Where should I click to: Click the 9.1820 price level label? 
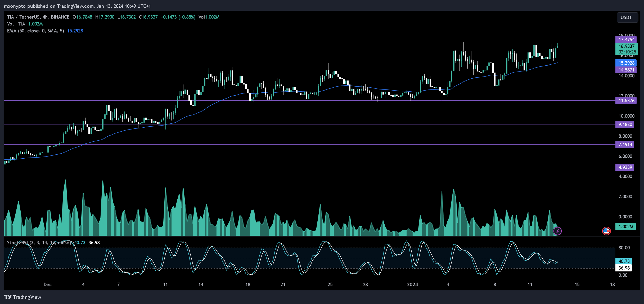click(625, 124)
